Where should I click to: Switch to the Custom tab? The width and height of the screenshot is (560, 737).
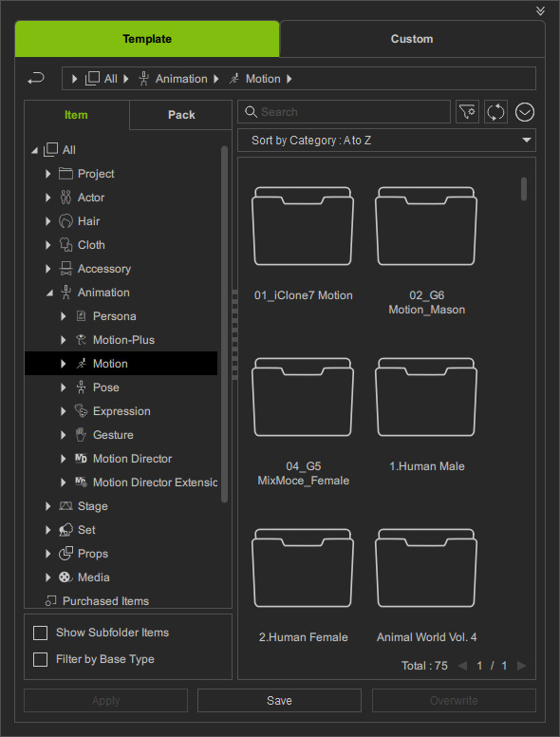412,39
